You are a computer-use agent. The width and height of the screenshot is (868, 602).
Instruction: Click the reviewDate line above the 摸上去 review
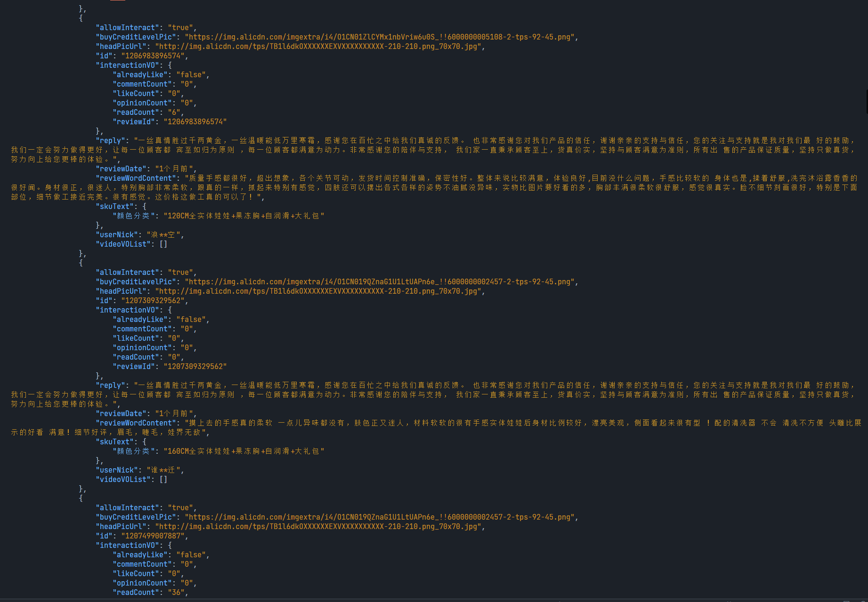[x=146, y=413]
